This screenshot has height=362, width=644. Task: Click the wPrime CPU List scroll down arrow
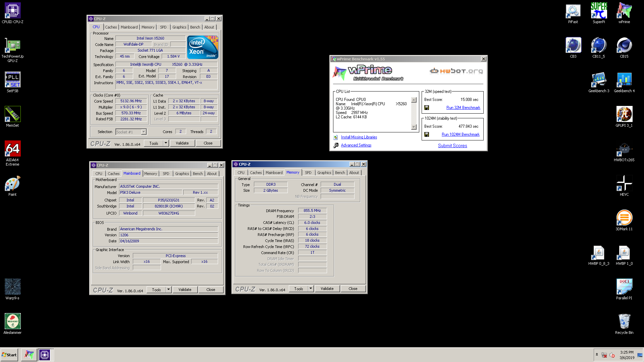414,127
